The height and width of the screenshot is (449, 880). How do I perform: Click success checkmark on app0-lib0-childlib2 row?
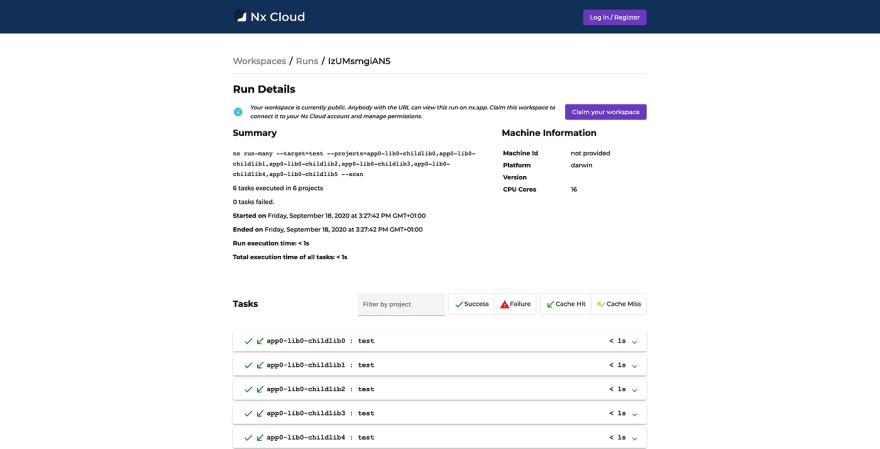(x=248, y=390)
